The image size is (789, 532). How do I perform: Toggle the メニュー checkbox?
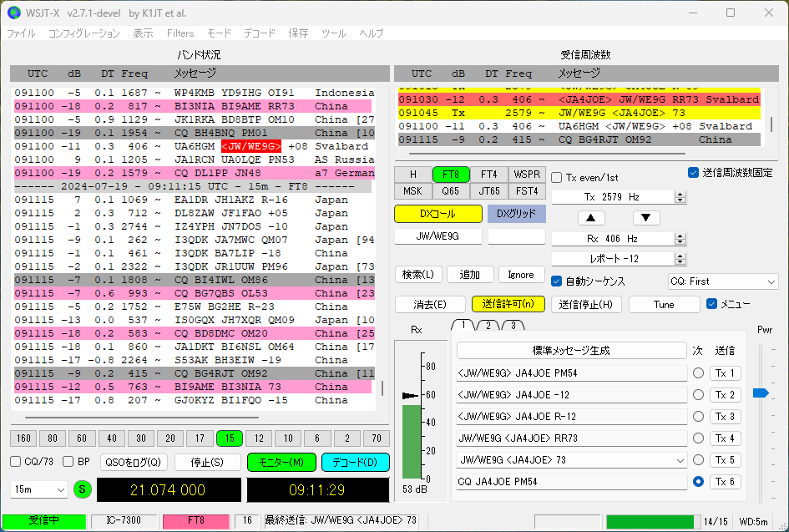tap(711, 303)
